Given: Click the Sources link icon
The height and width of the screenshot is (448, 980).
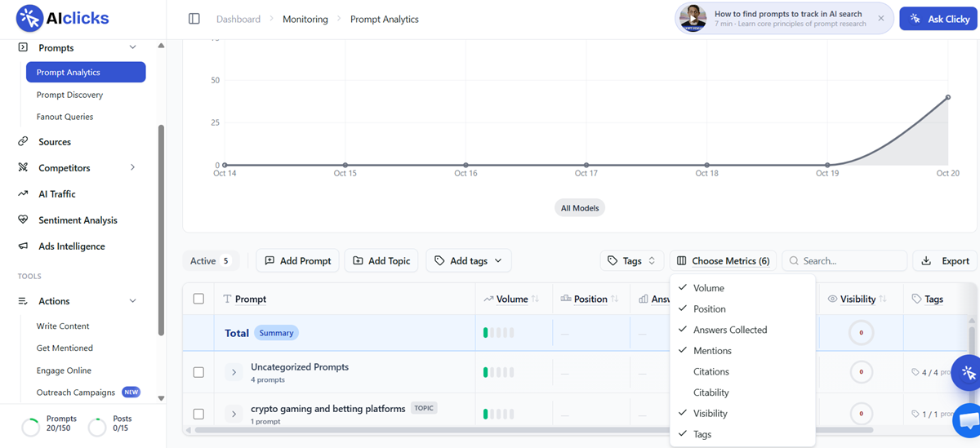Looking at the screenshot, I should 23,142.
